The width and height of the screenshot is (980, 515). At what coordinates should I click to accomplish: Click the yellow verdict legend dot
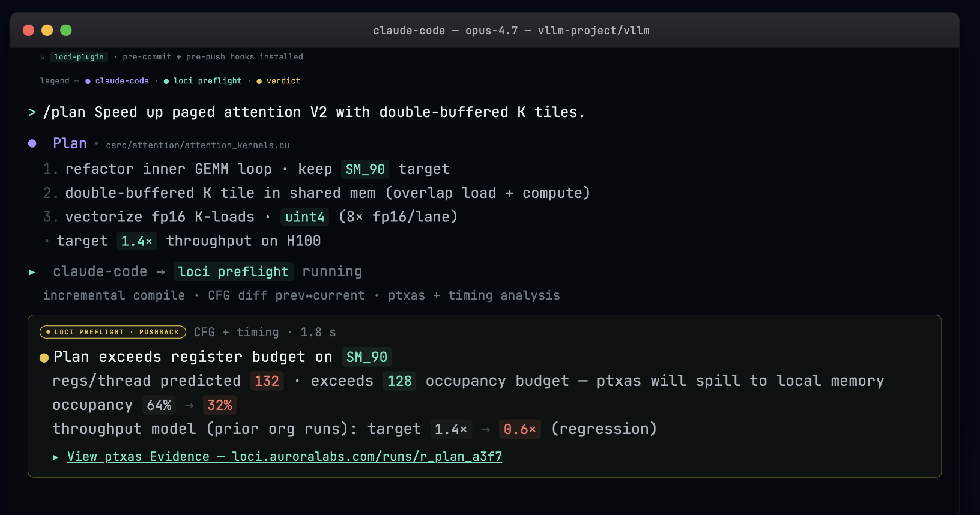pos(259,81)
